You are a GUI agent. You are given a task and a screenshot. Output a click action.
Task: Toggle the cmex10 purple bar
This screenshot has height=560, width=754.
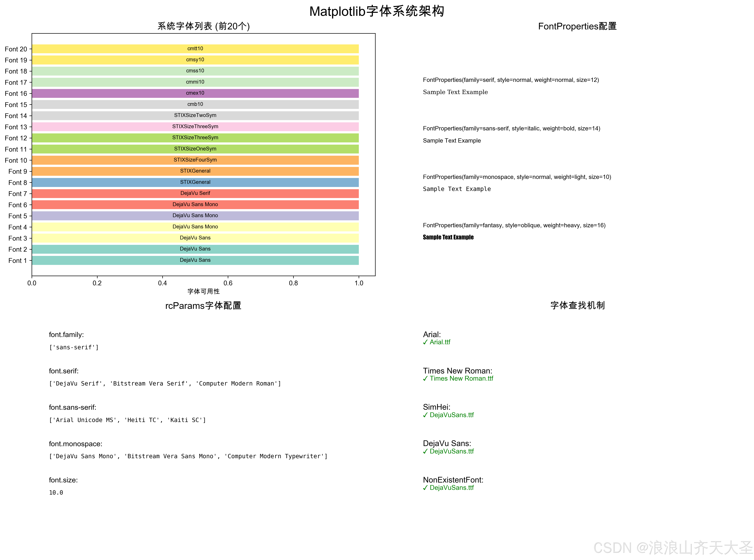click(195, 93)
